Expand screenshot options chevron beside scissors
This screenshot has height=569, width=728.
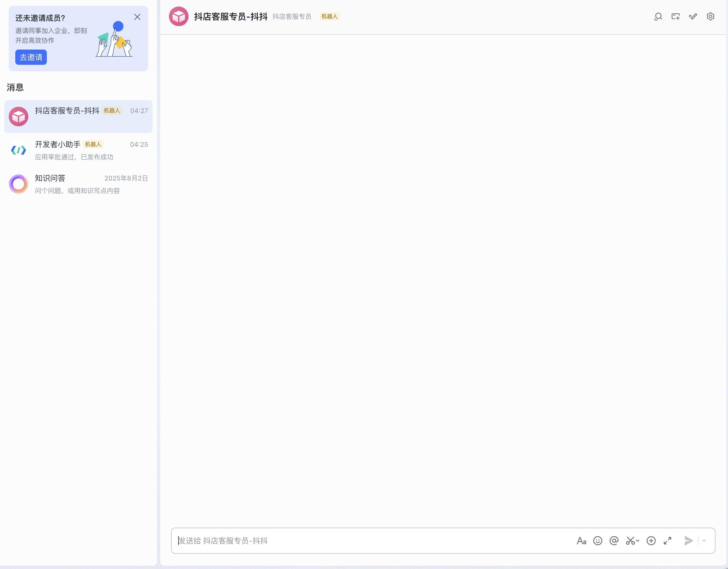[638, 541]
